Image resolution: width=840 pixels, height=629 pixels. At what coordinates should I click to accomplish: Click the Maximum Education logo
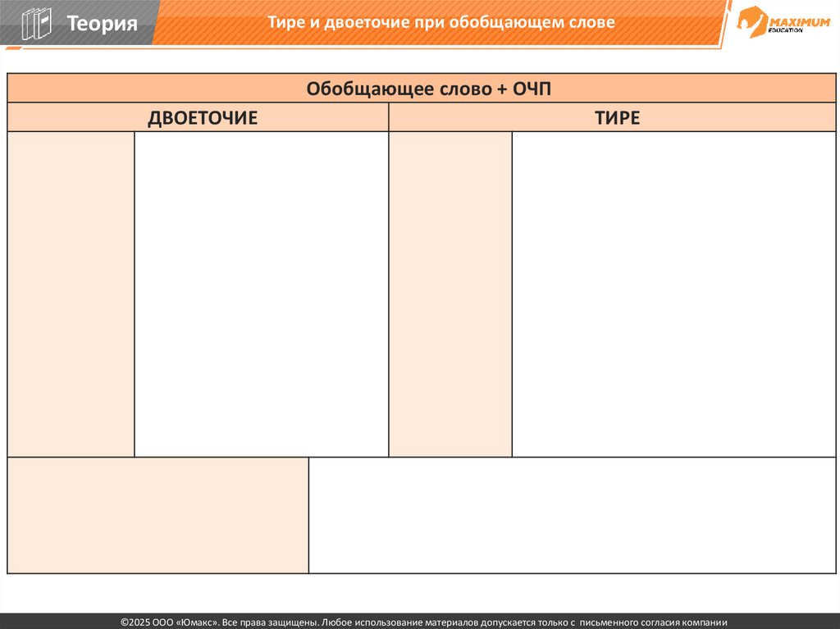click(x=783, y=22)
